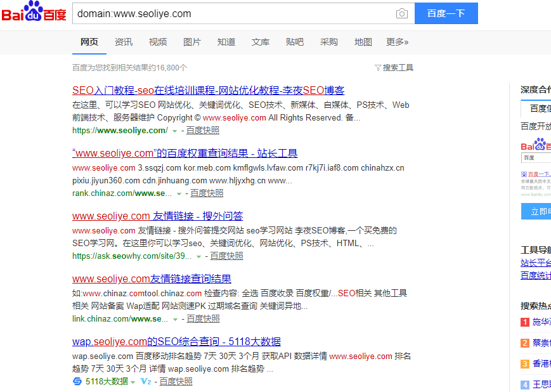Image resolution: width=551 pixels, height=392 pixels.
Task: Open 百度快照 for link.chinaz.com result
Action: point(203,319)
